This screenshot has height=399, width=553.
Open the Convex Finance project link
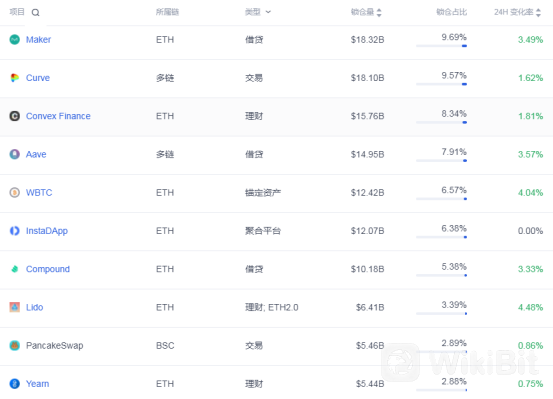[x=58, y=116]
